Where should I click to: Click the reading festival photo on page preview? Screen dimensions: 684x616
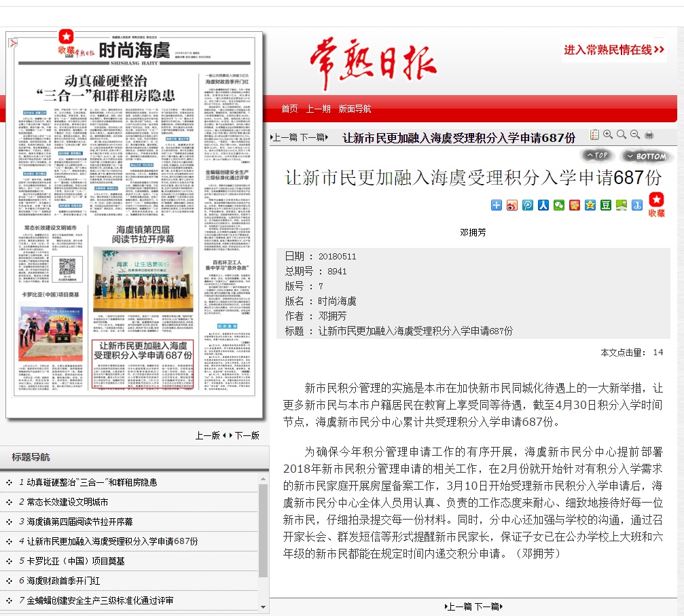point(143,278)
